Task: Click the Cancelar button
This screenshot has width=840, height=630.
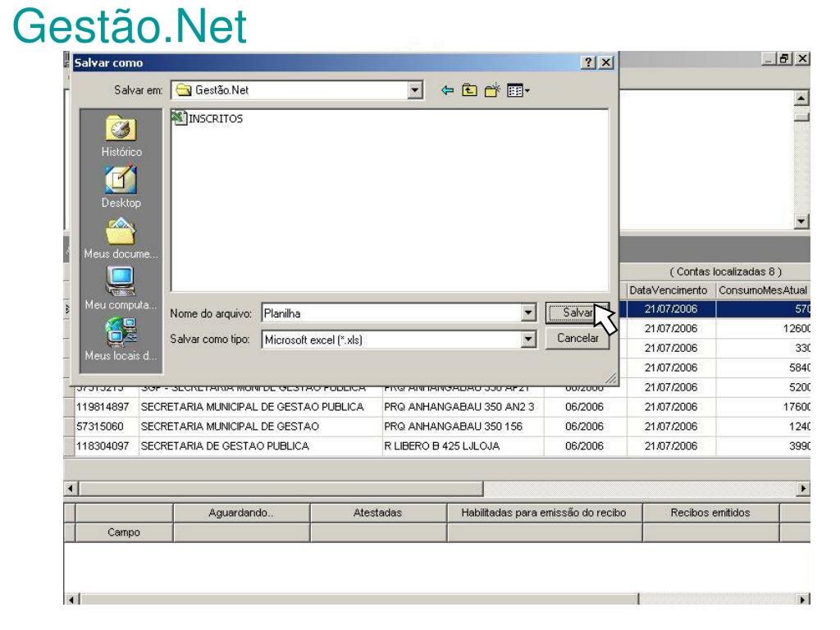Action: [577, 339]
